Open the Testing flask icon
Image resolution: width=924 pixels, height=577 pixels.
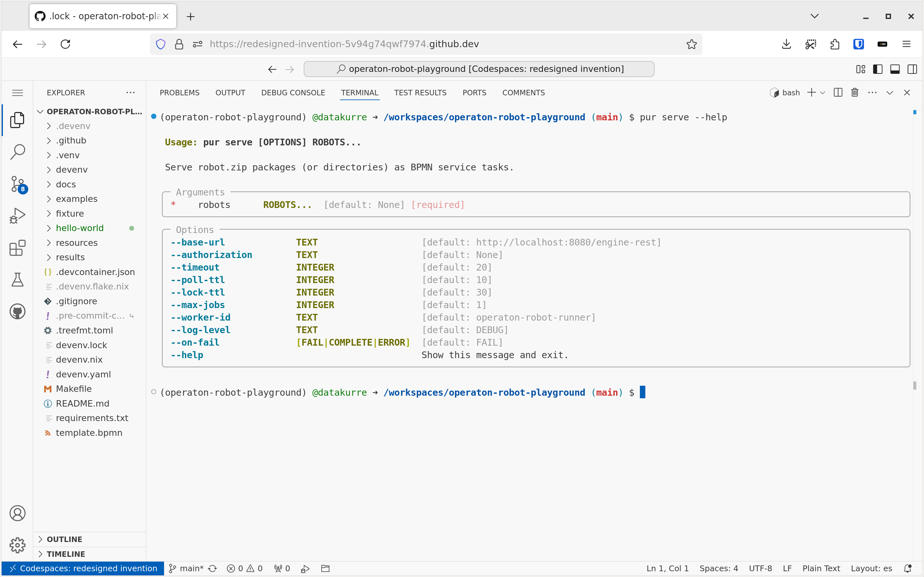[x=17, y=280]
